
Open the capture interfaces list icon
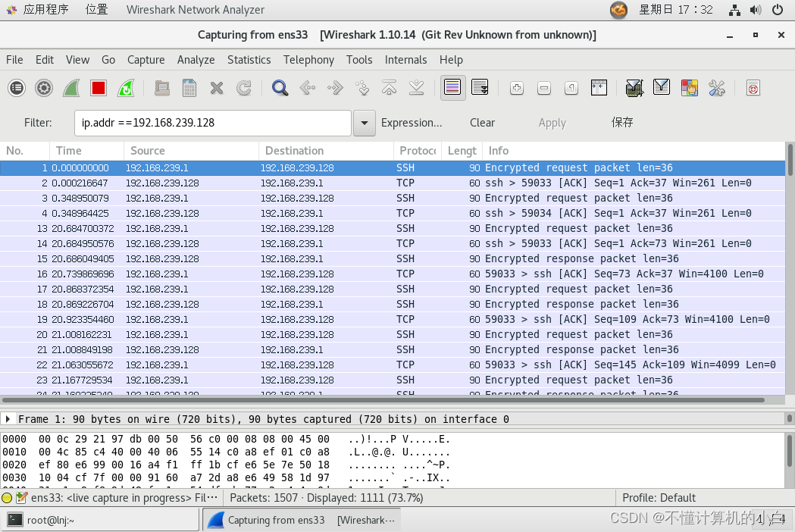(17, 88)
